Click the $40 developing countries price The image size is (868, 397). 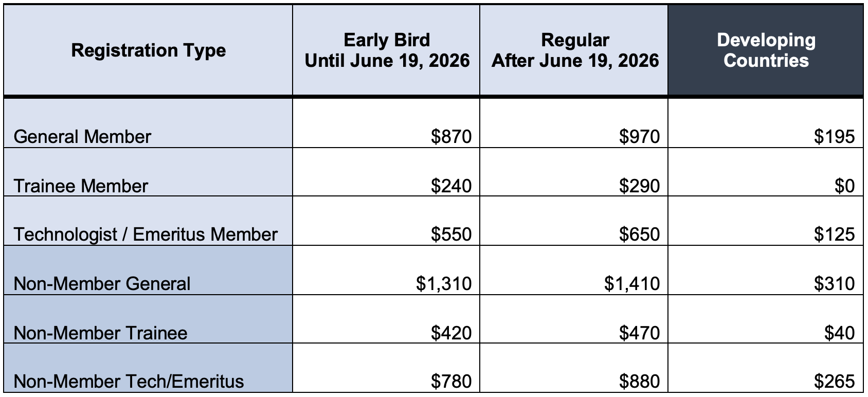(839, 333)
